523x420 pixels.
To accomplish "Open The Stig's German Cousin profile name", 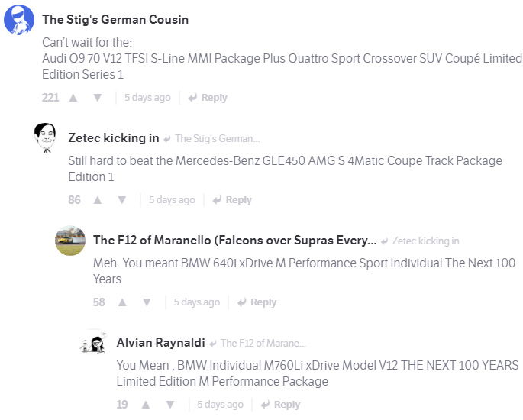I will click(115, 19).
